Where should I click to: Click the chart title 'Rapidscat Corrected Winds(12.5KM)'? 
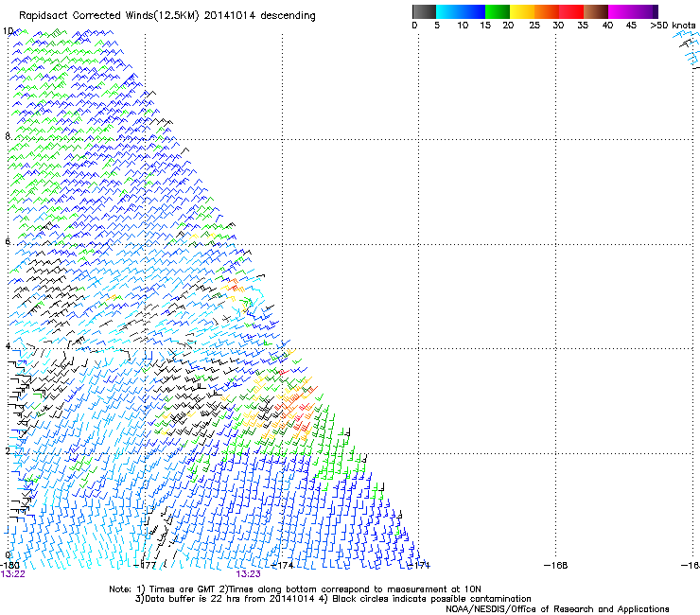tap(109, 16)
